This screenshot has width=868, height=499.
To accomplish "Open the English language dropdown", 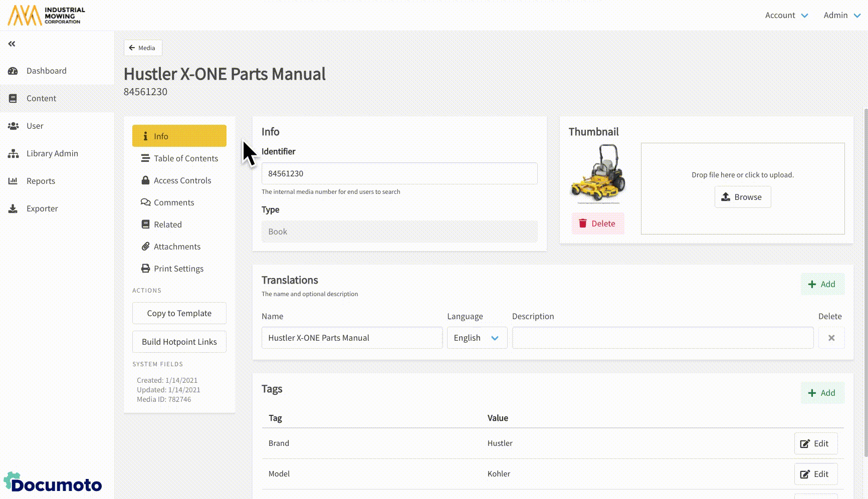I will click(477, 338).
